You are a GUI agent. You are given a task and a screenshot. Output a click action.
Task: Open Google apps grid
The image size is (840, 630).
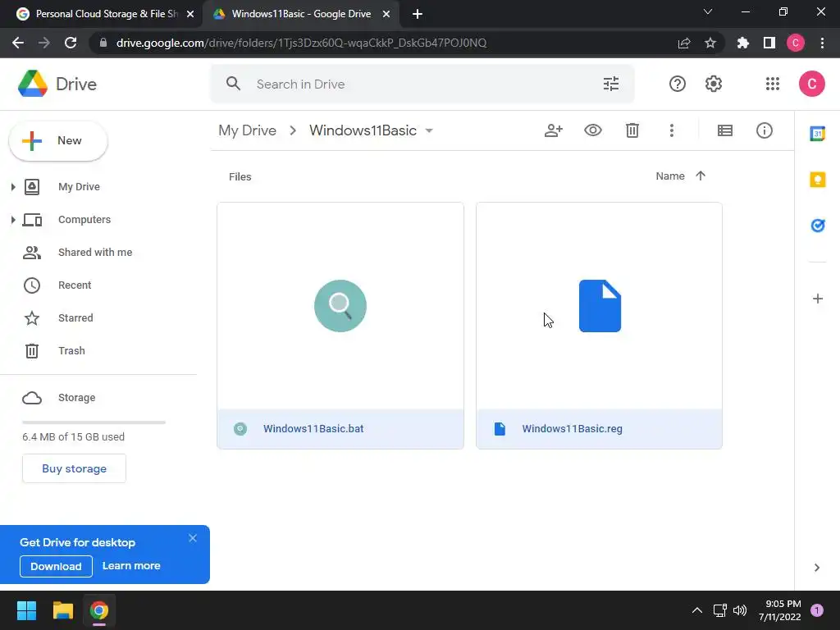pyautogui.click(x=773, y=84)
